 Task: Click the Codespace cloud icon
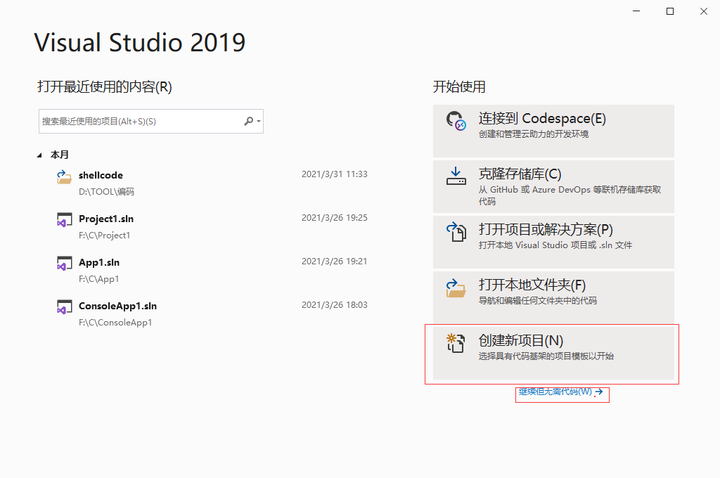click(x=456, y=121)
